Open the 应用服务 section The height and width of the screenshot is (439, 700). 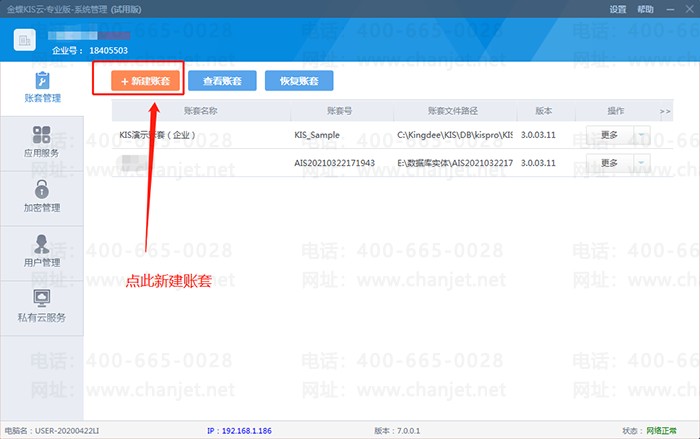pos(42,143)
